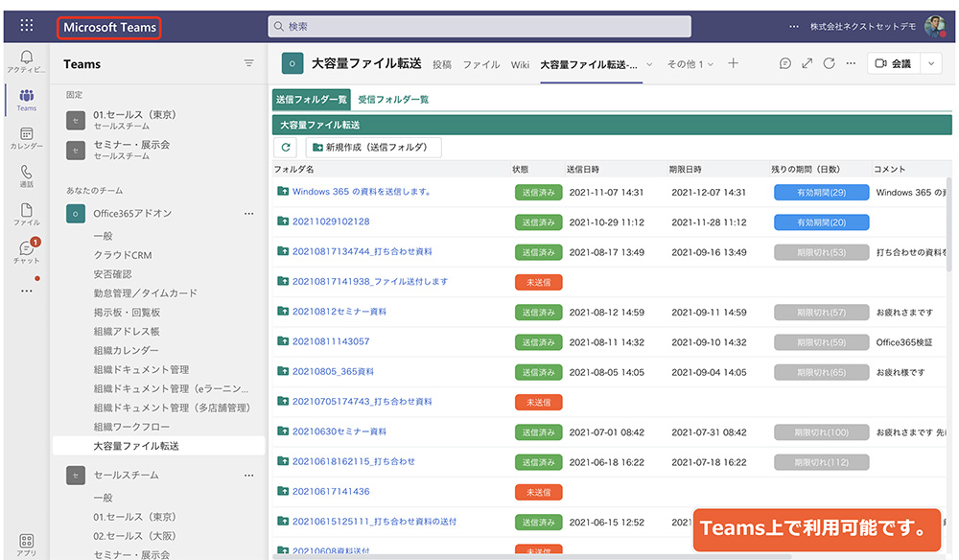Switch to the 受信フォルダ一覧 tab

point(393,99)
